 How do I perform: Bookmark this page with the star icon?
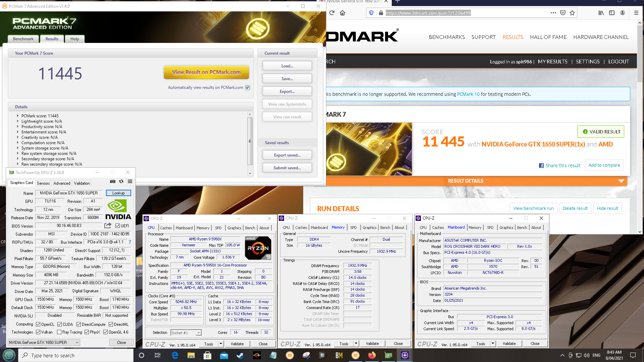tap(572, 13)
